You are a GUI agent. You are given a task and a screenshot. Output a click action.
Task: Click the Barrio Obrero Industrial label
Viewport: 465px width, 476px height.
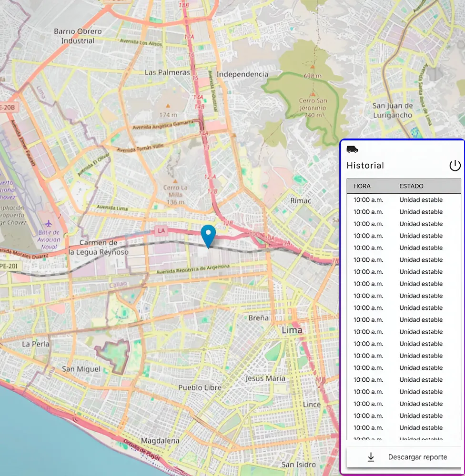78,36
